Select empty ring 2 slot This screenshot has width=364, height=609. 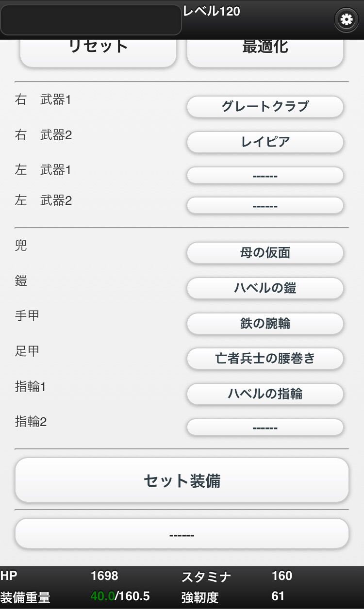(x=265, y=428)
